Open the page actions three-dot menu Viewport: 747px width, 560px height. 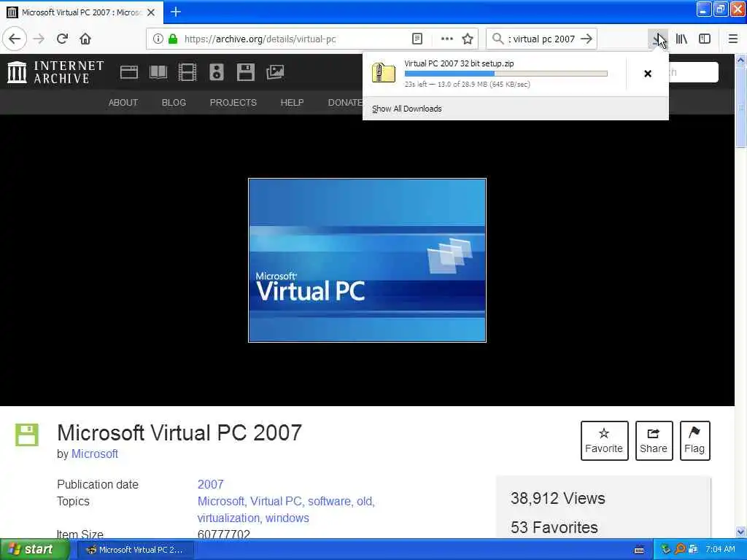coord(447,39)
